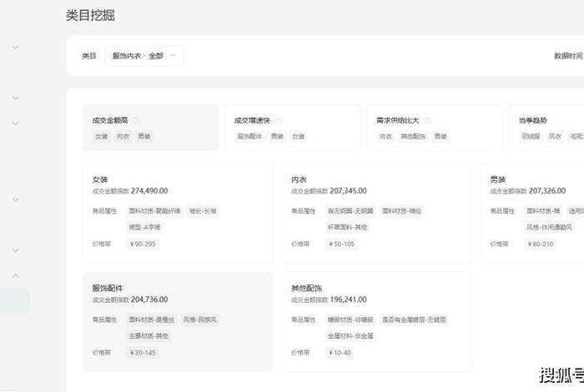Click the 类目挖掘 page heading

[90, 15]
